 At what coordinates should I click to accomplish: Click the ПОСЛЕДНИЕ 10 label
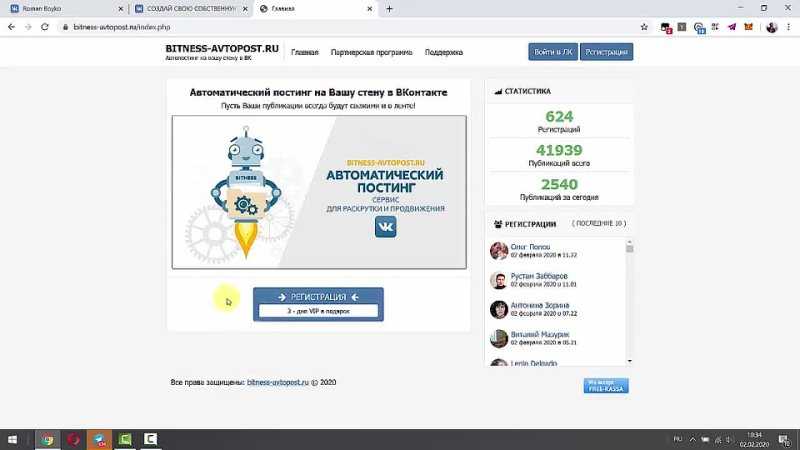[x=599, y=223]
